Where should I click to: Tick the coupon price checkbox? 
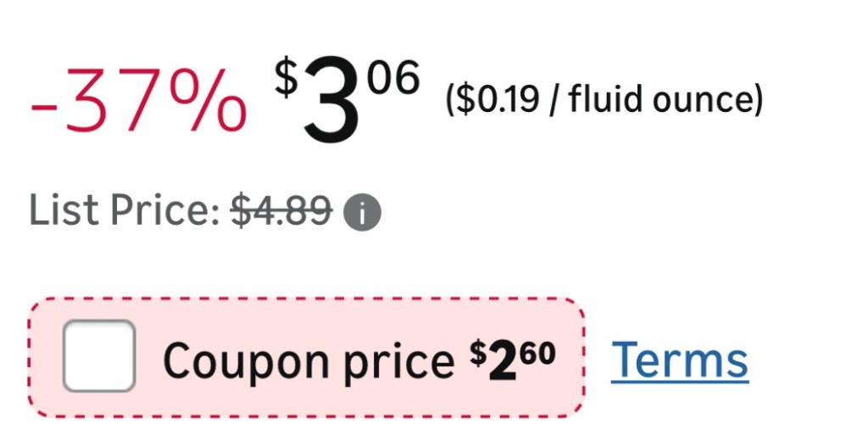point(99,356)
